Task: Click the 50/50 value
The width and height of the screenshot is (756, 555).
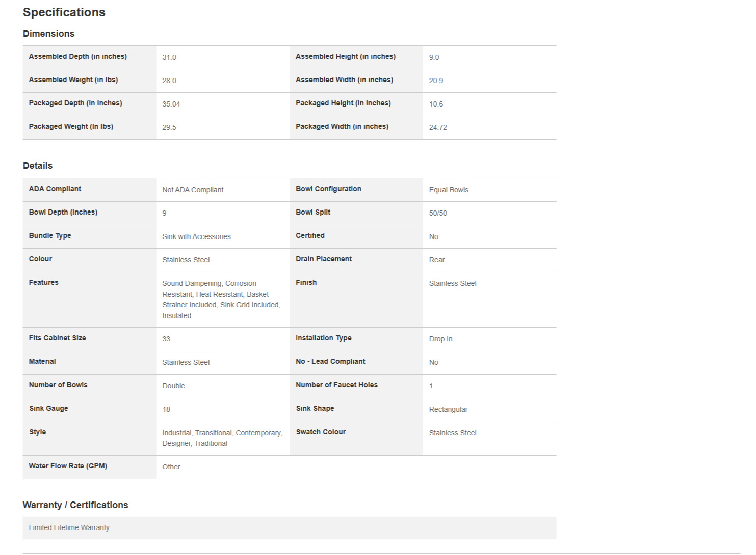Action: (x=438, y=213)
